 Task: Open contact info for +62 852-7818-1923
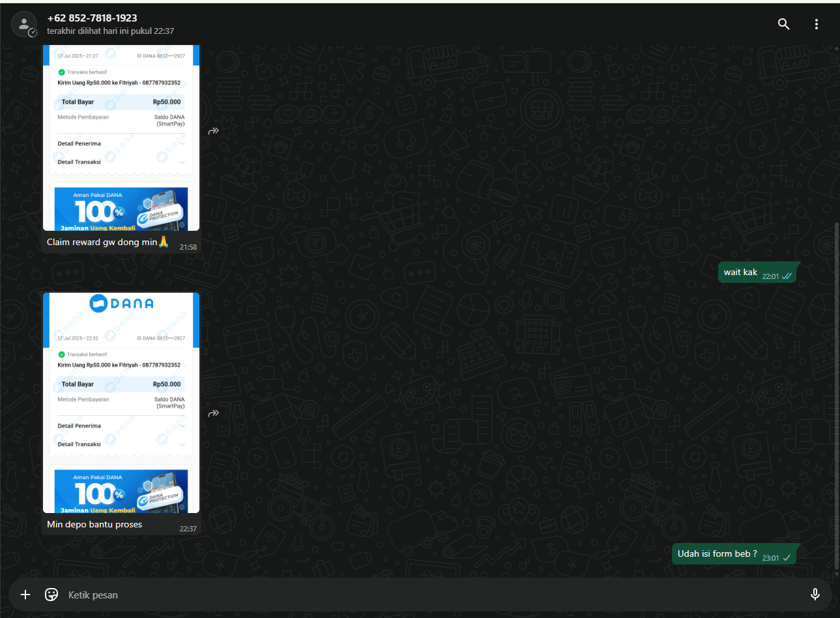(x=92, y=18)
